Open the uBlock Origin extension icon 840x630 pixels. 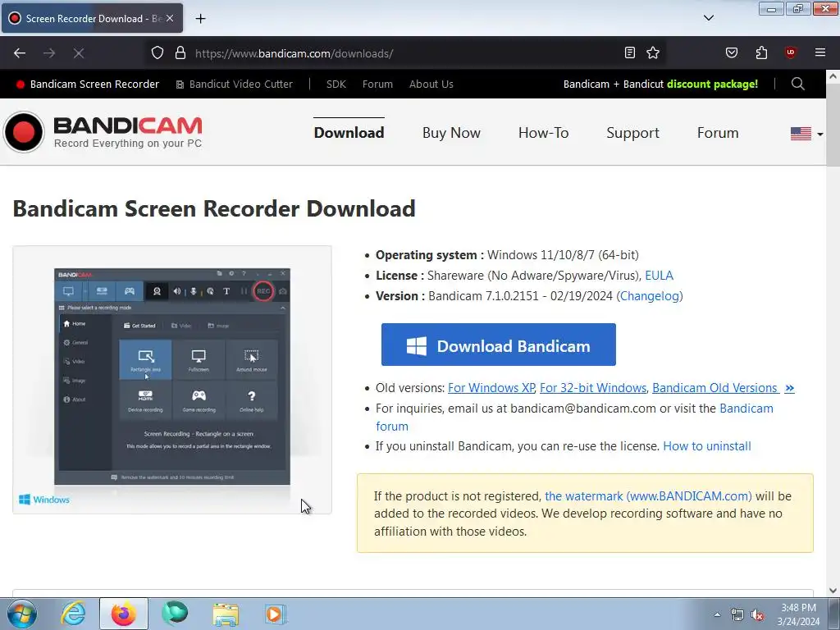click(790, 52)
